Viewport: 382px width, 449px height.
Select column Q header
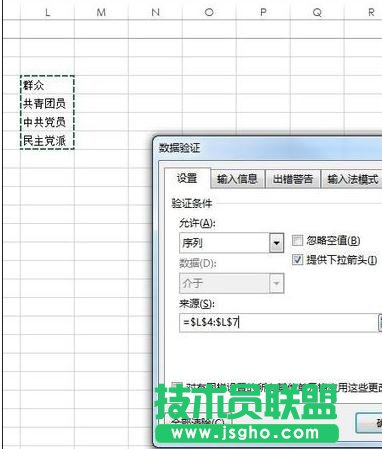click(x=317, y=12)
